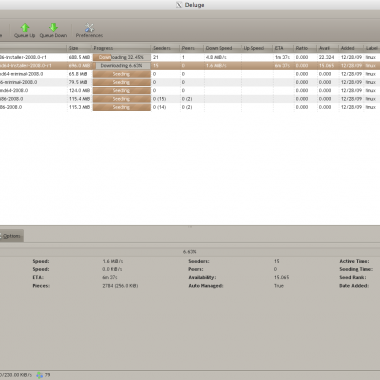Click the 22.324 availability cell
The image size is (380, 380).
coord(326,57)
